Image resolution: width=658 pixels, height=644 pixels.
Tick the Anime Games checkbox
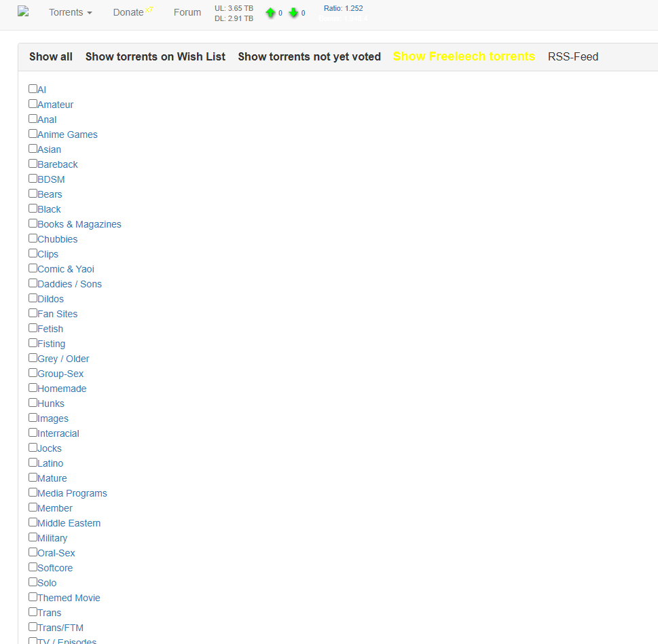(33, 134)
